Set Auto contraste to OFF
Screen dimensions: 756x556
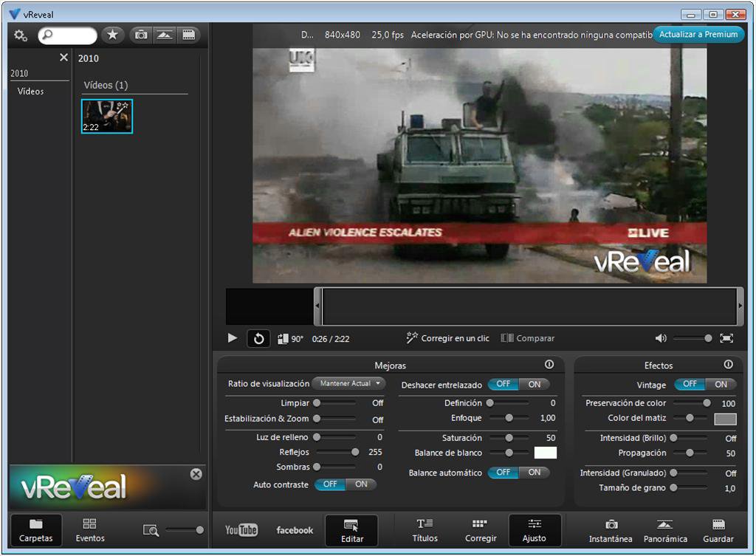pyautogui.click(x=330, y=484)
